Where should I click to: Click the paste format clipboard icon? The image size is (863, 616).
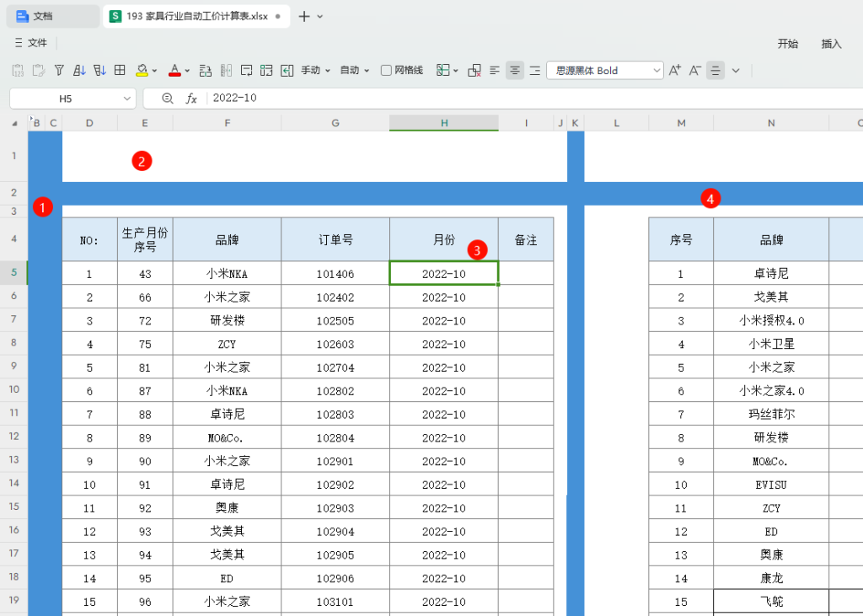(x=39, y=71)
